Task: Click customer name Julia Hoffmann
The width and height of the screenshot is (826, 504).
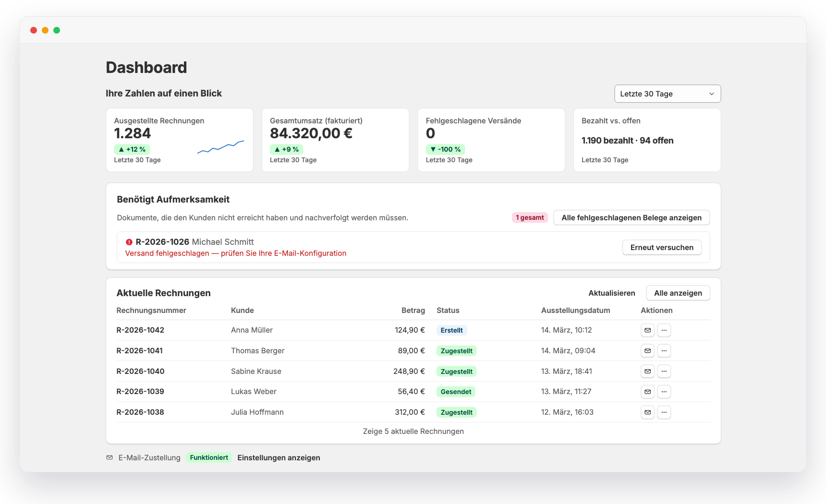Action: click(x=257, y=412)
